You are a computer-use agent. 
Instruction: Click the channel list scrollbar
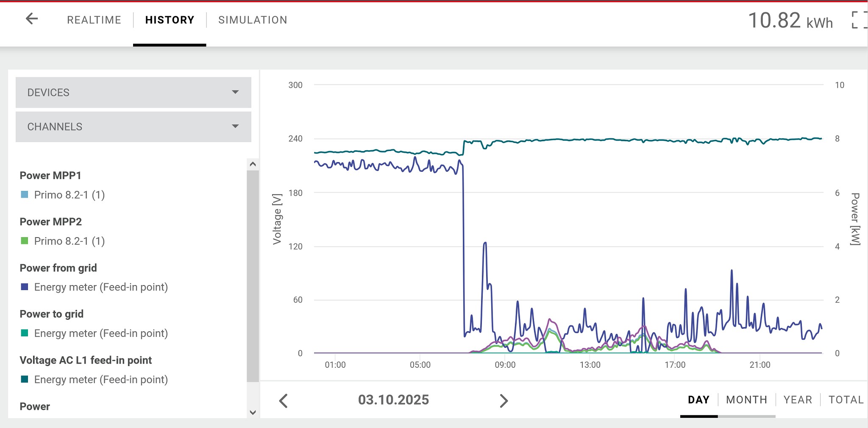coord(253,276)
